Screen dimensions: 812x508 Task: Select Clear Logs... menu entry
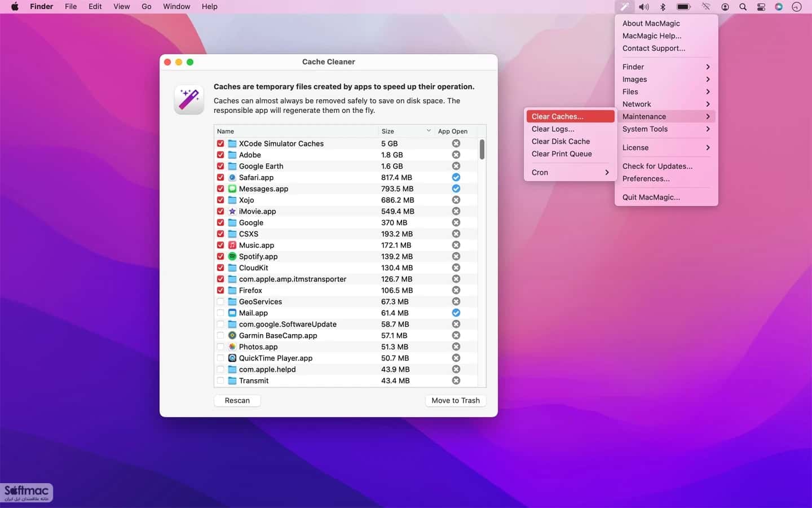tap(570, 129)
